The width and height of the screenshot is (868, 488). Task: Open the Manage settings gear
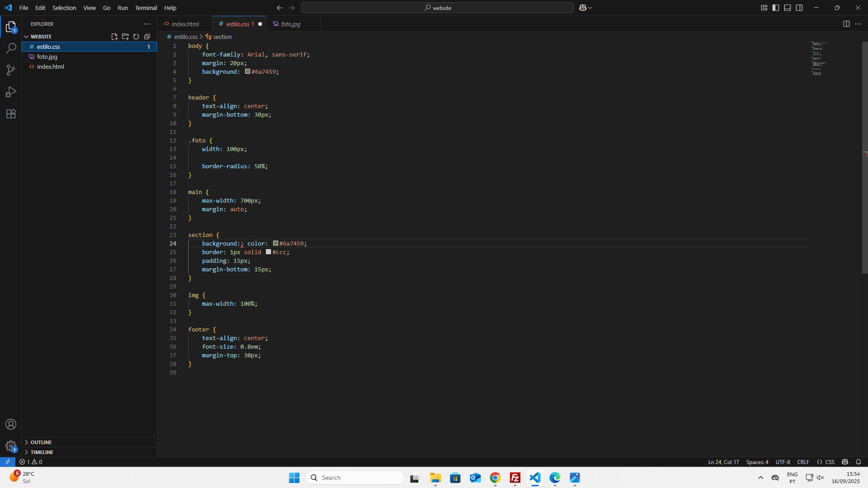[11, 446]
